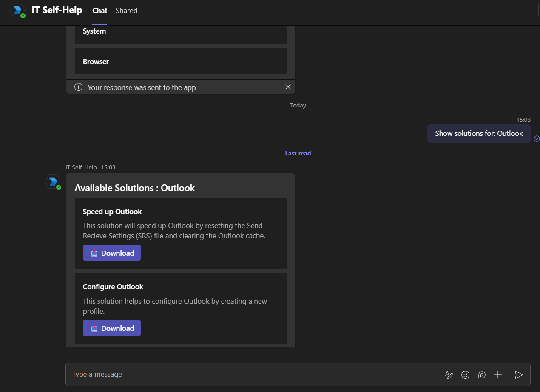Viewport: 540px width, 392px height.
Task: Open the emoji picker
Action: coord(466,375)
